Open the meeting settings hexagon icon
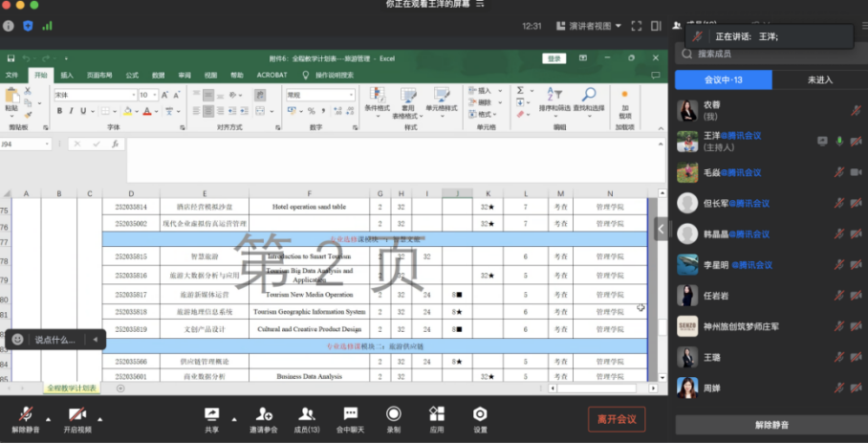868x444 pixels. click(x=480, y=413)
